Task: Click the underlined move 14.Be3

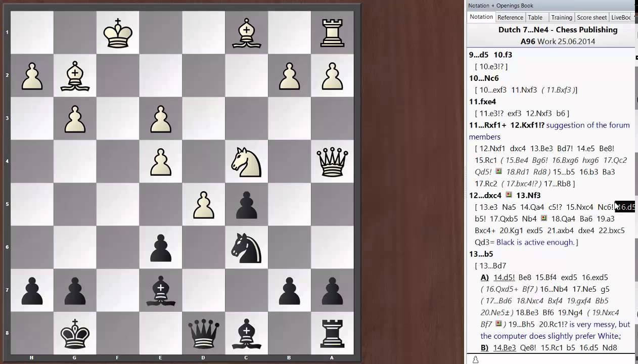Action: click(504, 347)
